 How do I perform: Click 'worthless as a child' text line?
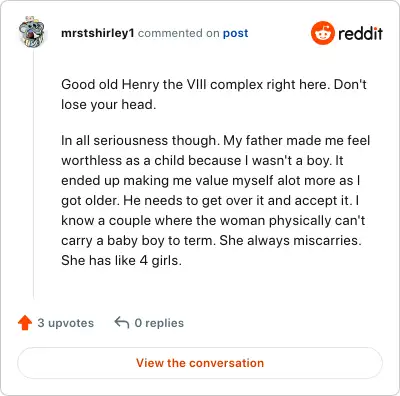[x=202, y=161]
